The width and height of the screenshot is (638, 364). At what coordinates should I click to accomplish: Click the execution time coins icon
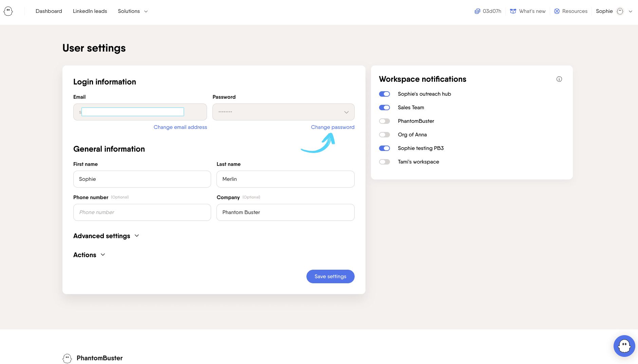coord(477,11)
